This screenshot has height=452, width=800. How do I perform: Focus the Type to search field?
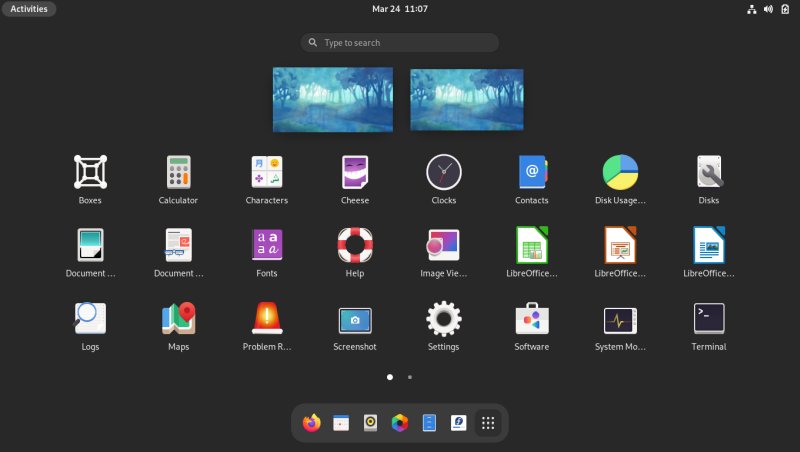pos(399,43)
